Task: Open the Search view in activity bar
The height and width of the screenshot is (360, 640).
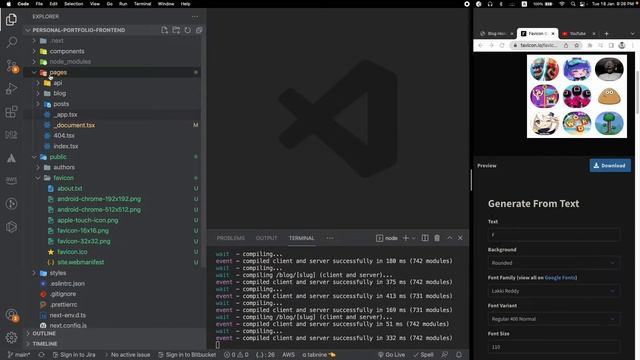Action: pyautogui.click(x=11, y=42)
